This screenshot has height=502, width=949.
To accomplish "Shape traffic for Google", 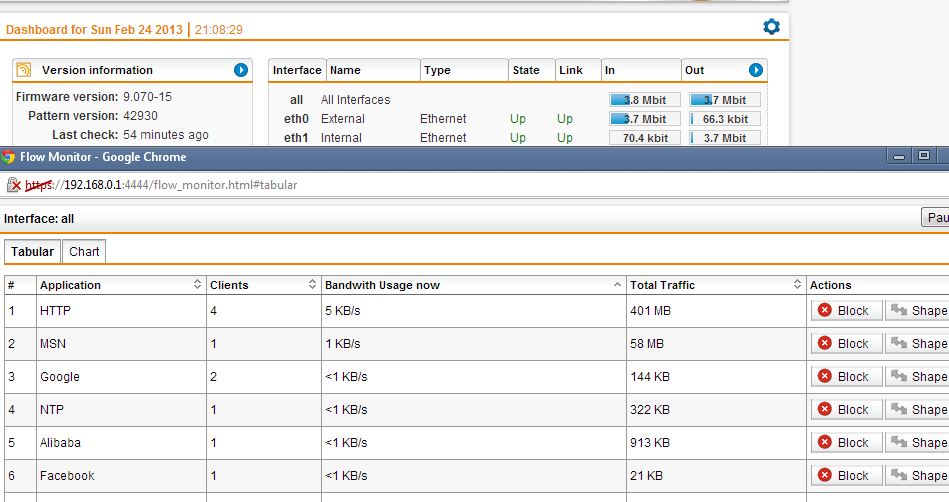I will pos(917,377).
